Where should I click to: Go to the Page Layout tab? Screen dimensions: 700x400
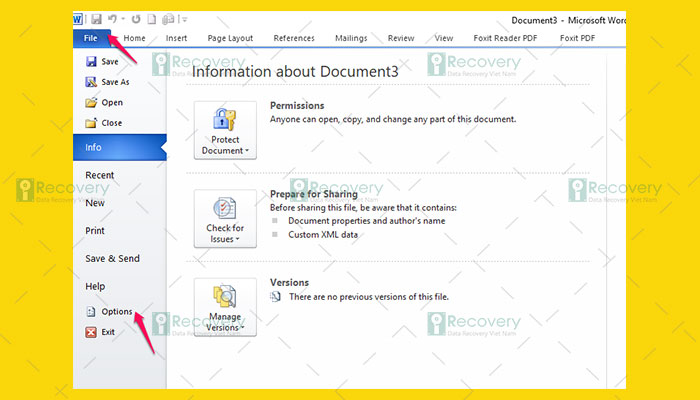(x=230, y=38)
